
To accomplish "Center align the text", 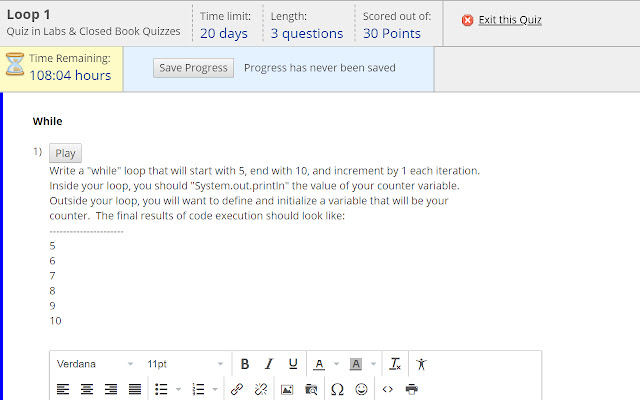I will (x=87, y=389).
